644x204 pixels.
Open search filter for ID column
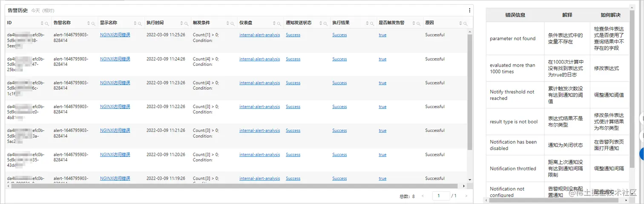[x=47, y=23]
